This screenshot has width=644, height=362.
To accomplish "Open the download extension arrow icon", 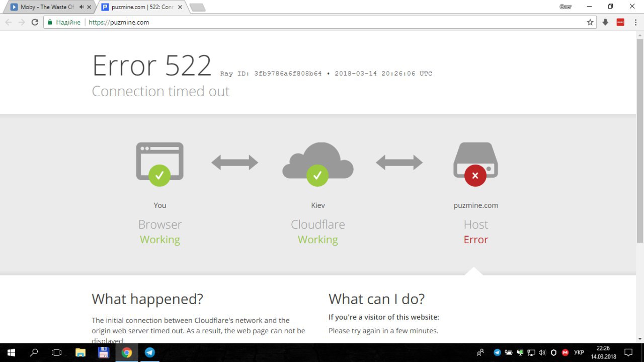I will click(x=605, y=22).
